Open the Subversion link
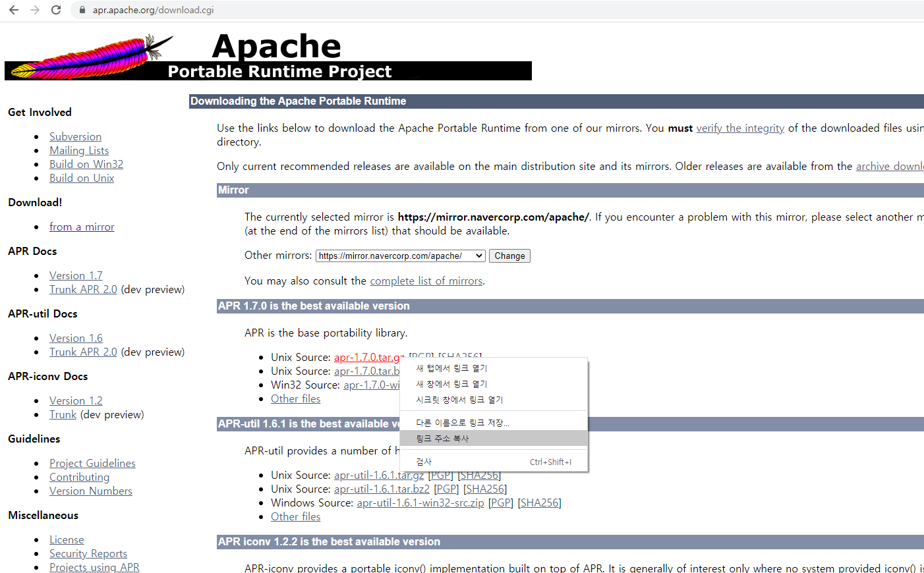Image resolution: width=924 pixels, height=573 pixels. point(75,136)
